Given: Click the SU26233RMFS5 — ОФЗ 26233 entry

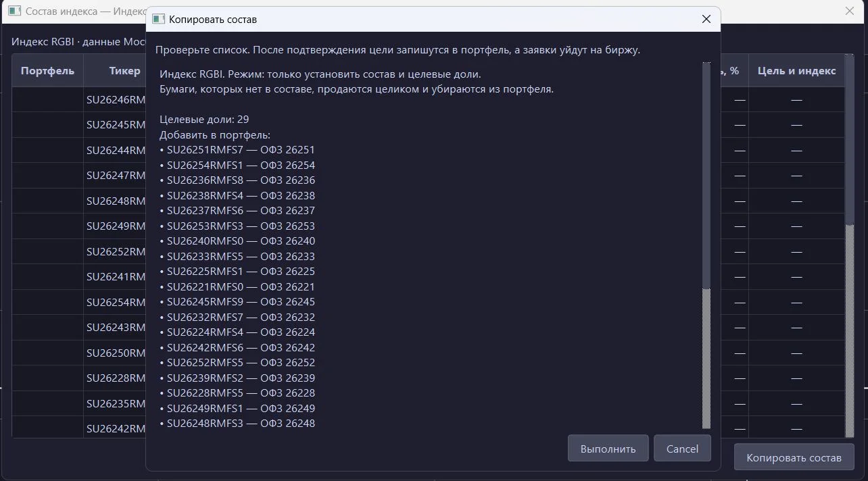Looking at the screenshot, I should coord(237,257).
